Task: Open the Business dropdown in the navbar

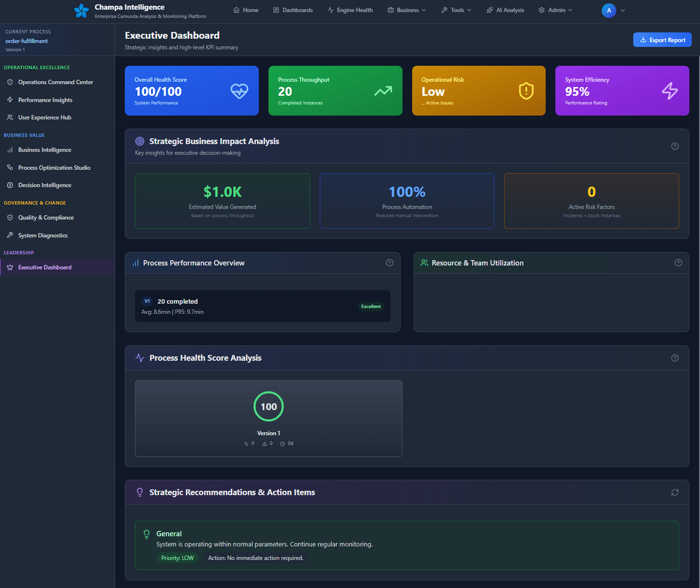Action: point(406,10)
